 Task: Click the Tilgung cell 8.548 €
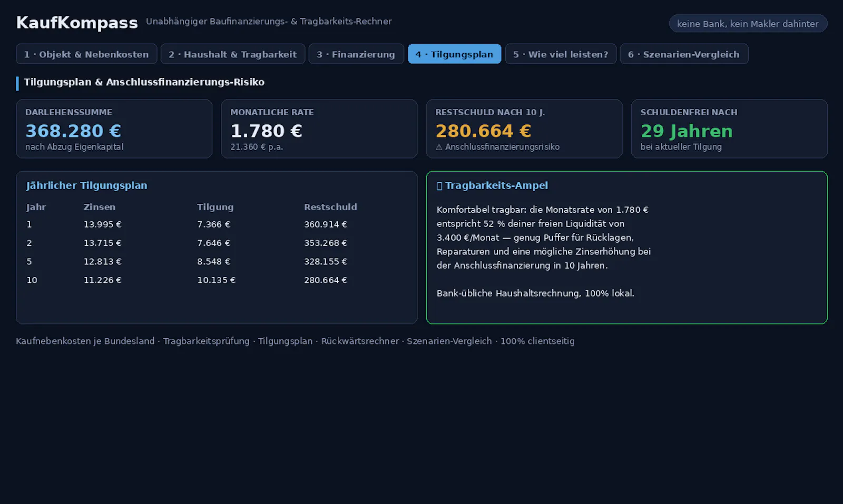coord(213,261)
